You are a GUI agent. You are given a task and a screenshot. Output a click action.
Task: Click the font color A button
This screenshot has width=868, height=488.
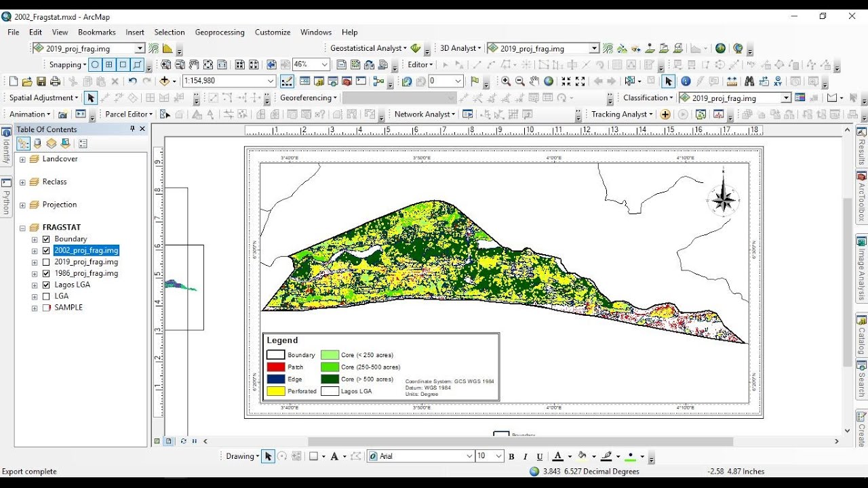[557, 456]
